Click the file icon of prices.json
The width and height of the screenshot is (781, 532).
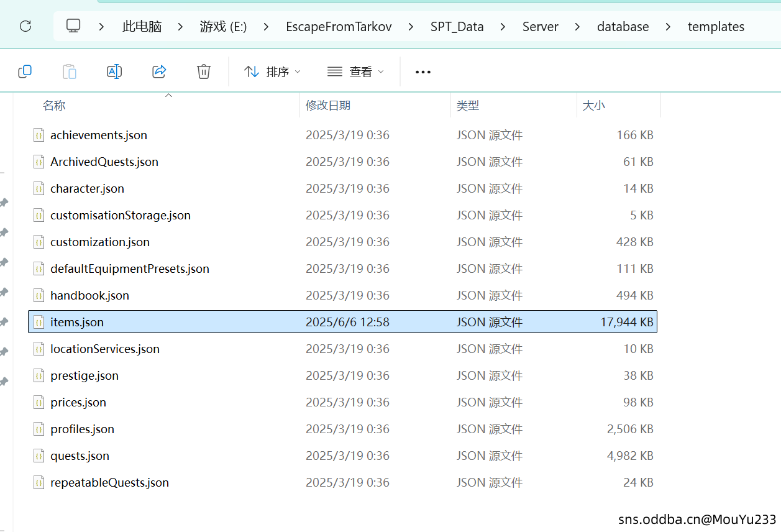39,402
